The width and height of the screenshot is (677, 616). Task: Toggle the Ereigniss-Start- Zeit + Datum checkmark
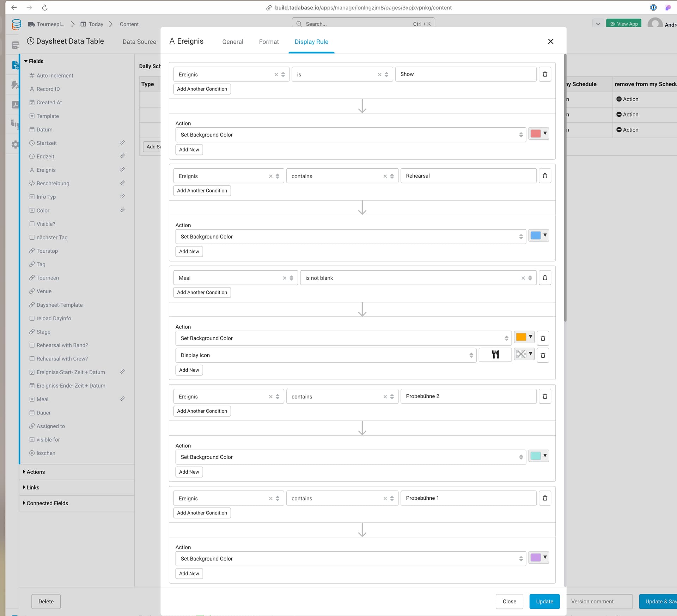pos(122,371)
